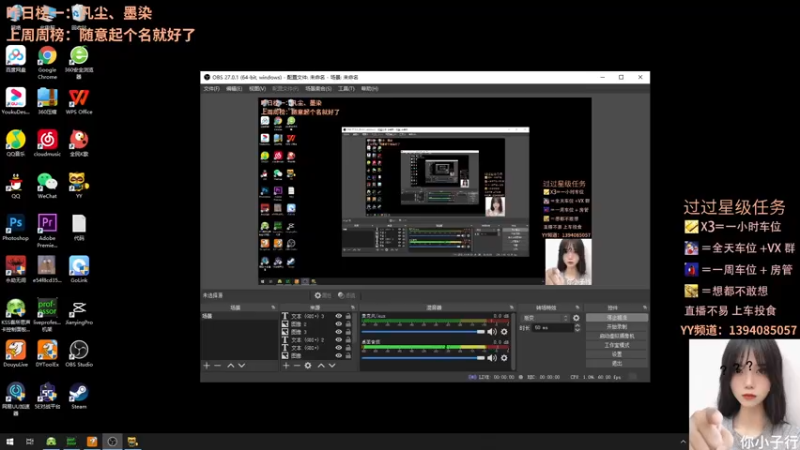
Task: Click the 开始录制 (start recording) button
Action: pyautogui.click(x=617, y=327)
